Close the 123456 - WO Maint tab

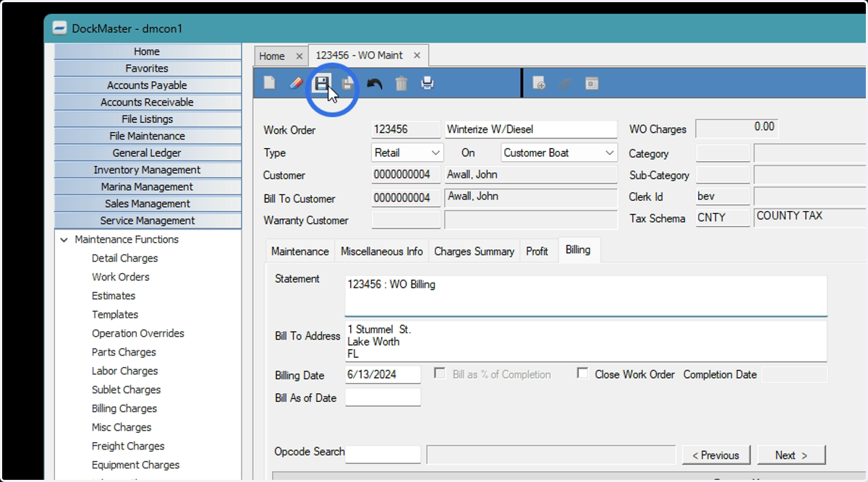point(417,55)
